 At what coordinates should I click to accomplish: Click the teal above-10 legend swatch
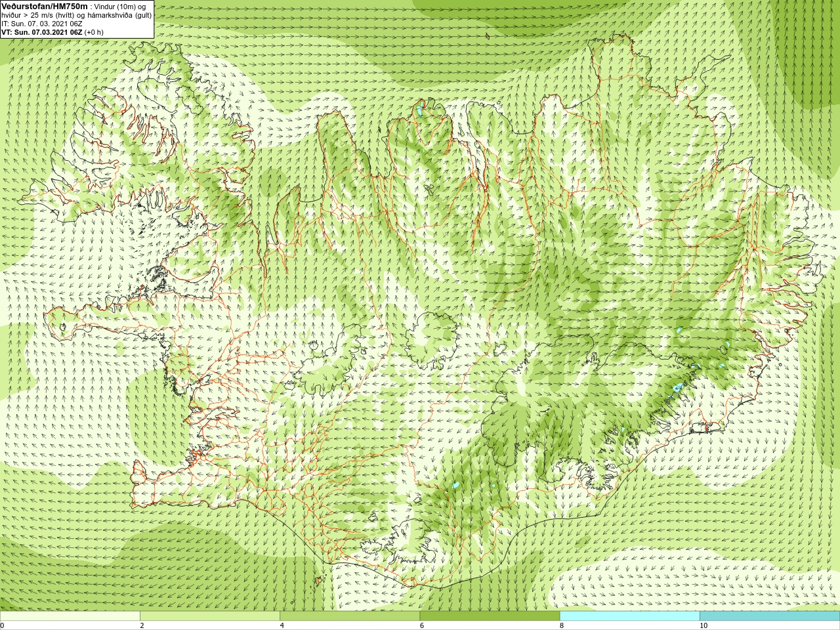[x=769, y=616]
